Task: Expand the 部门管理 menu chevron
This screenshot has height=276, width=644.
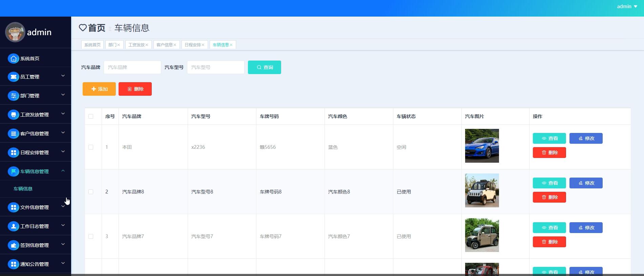Action: [x=63, y=95]
